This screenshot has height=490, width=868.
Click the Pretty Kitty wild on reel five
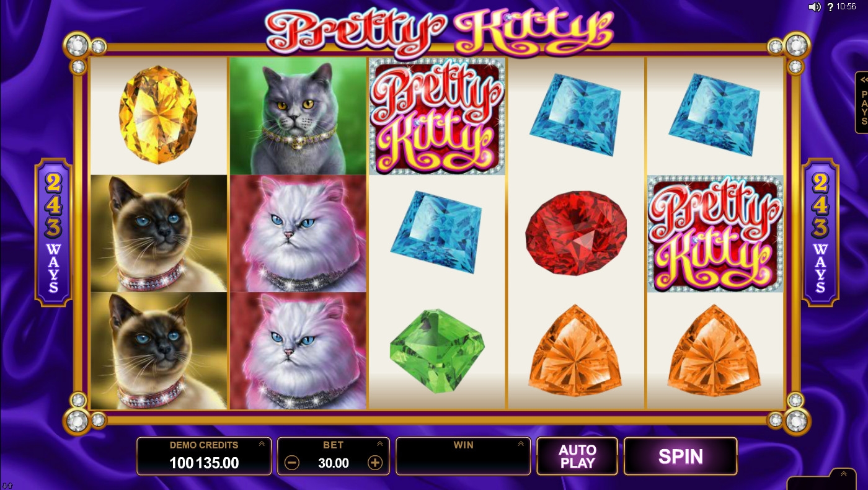click(x=715, y=233)
